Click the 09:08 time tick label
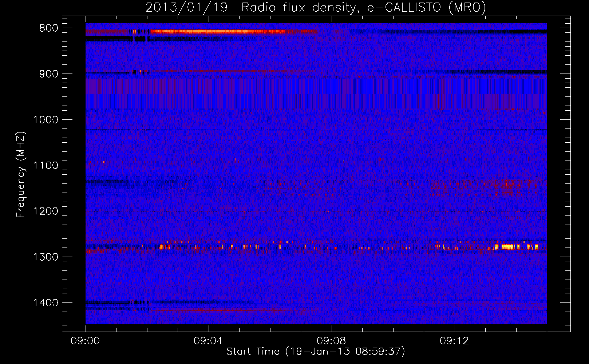 331,341
